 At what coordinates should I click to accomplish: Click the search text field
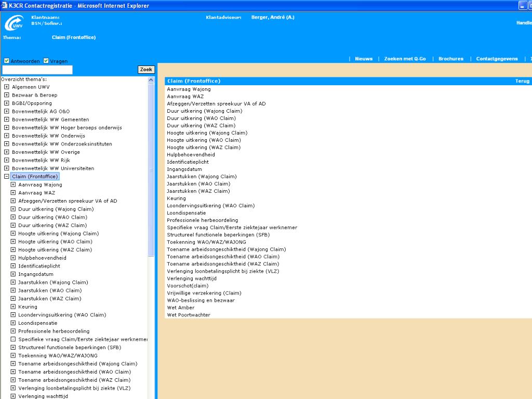tap(37, 70)
